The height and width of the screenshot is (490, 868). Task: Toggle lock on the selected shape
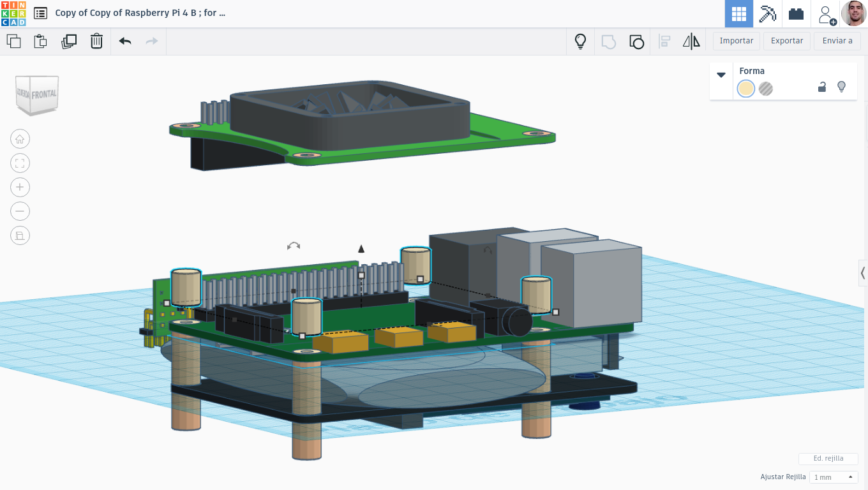coord(822,87)
